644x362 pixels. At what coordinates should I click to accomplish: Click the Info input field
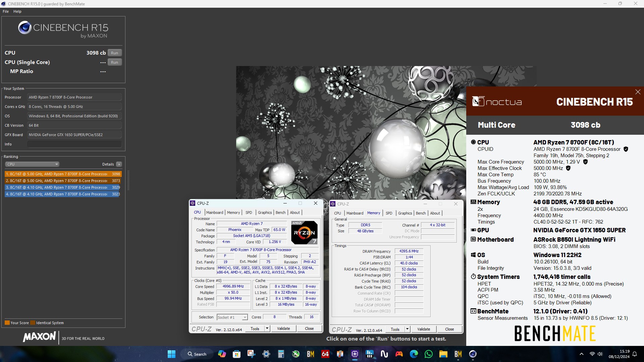[x=74, y=144]
